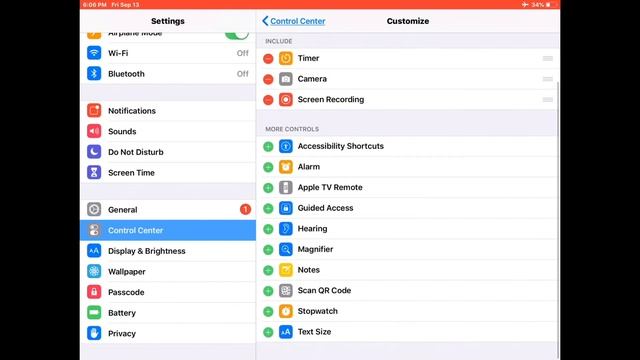Click the red Screen Recording icon
The image size is (640, 360).
(286, 100)
